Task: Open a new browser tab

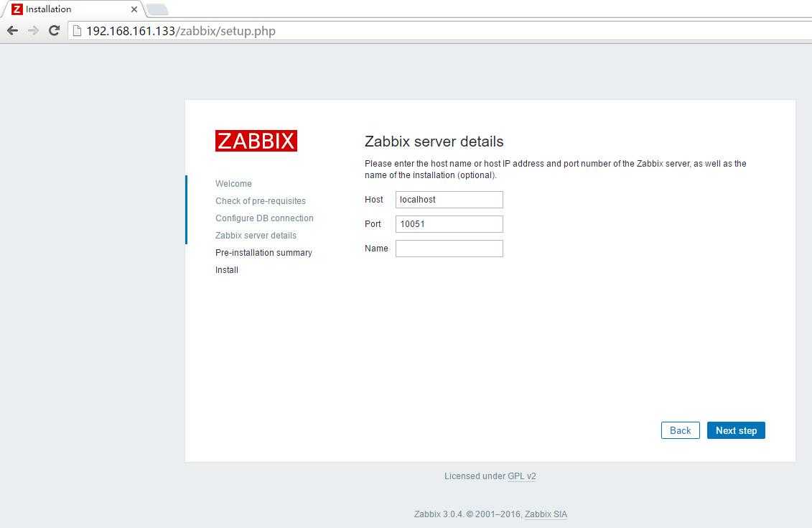Action: 157,9
